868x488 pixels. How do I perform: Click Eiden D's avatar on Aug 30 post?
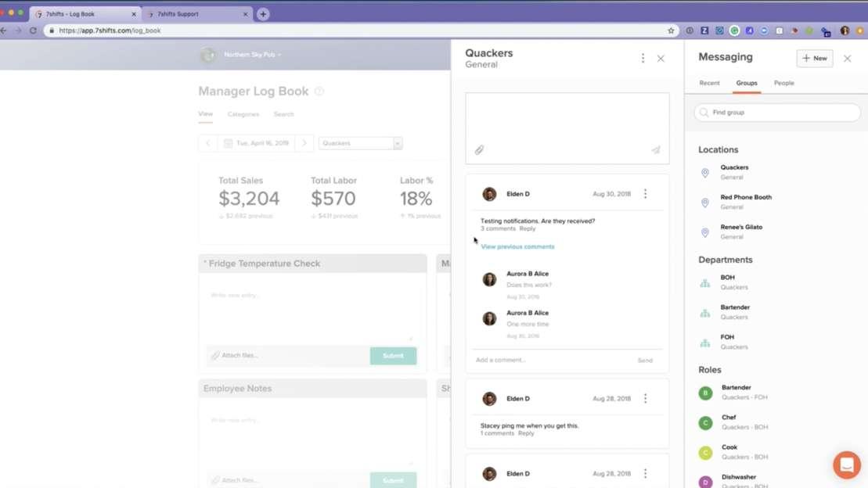489,194
